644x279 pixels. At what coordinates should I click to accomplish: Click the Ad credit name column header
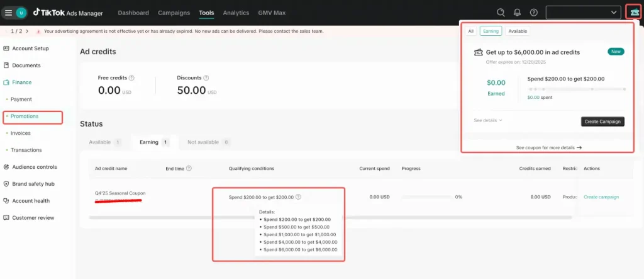tap(111, 168)
